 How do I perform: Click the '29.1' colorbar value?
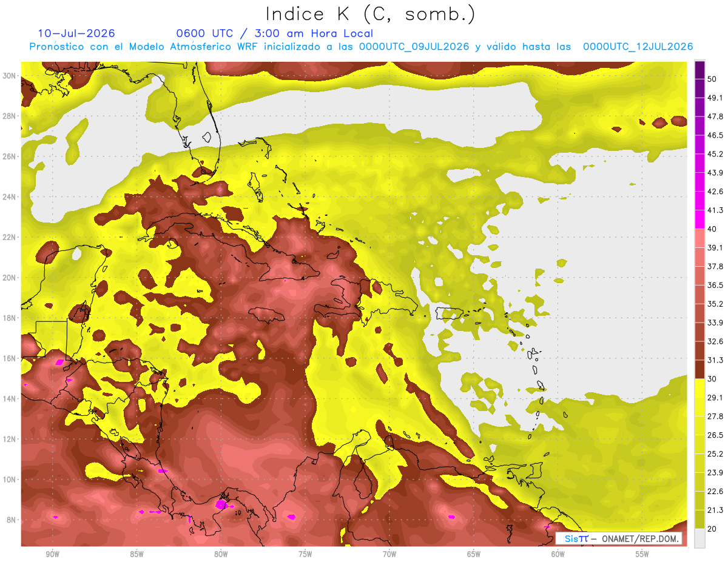[715, 397]
